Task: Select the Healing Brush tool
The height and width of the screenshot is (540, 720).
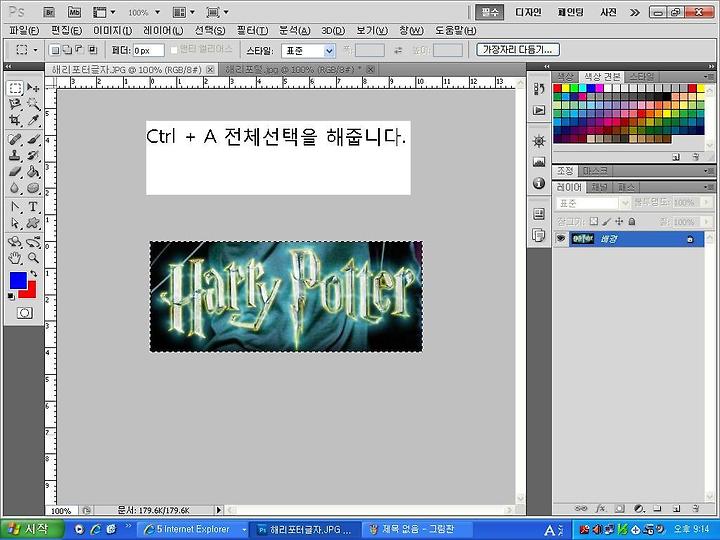Action: pyautogui.click(x=15, y=139)
